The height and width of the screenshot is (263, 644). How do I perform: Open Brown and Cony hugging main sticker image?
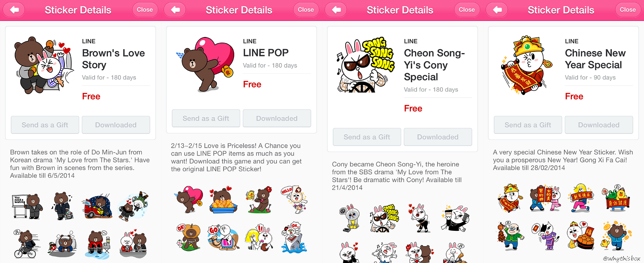coord(43,64)
